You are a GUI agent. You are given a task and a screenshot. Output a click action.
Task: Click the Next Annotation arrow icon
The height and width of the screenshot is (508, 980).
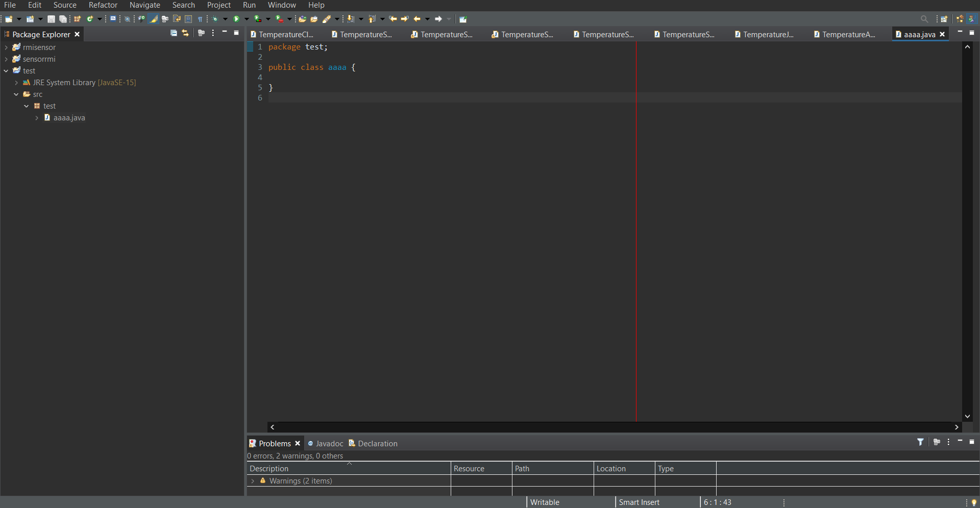(x=351, y=19)
